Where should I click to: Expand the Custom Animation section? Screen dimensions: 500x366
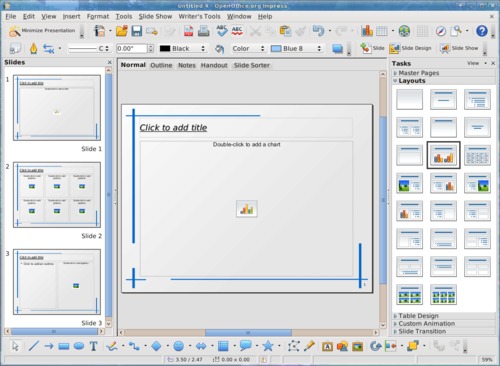(x=426, y=324)
